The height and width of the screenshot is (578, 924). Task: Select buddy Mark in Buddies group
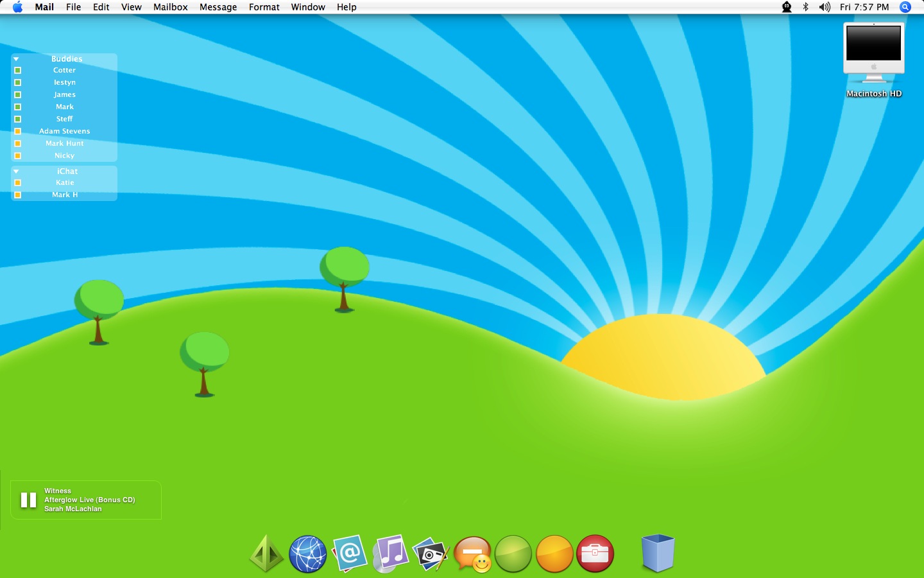[64, 107]
